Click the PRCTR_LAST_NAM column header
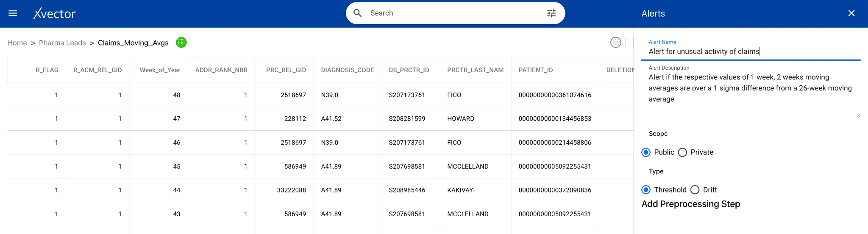This screenshot has height=234, width=868. click(x=476, y=70)
